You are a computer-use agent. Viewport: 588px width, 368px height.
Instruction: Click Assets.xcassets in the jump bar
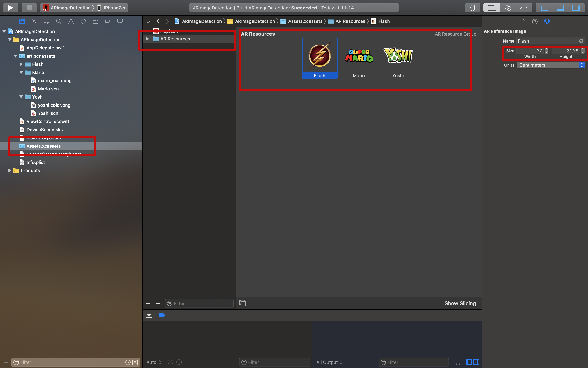pyautogui.click(x=302, y=21)
